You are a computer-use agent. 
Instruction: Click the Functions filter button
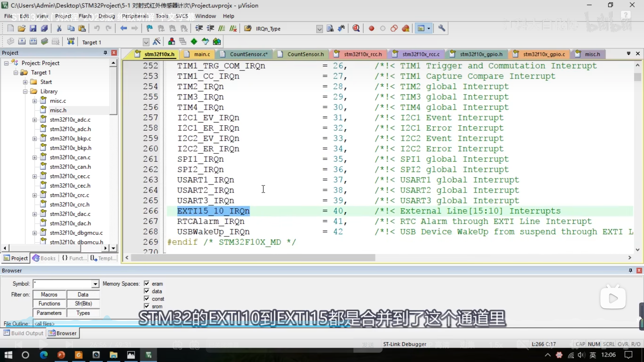pyautogui.click(x=49, y=304)
